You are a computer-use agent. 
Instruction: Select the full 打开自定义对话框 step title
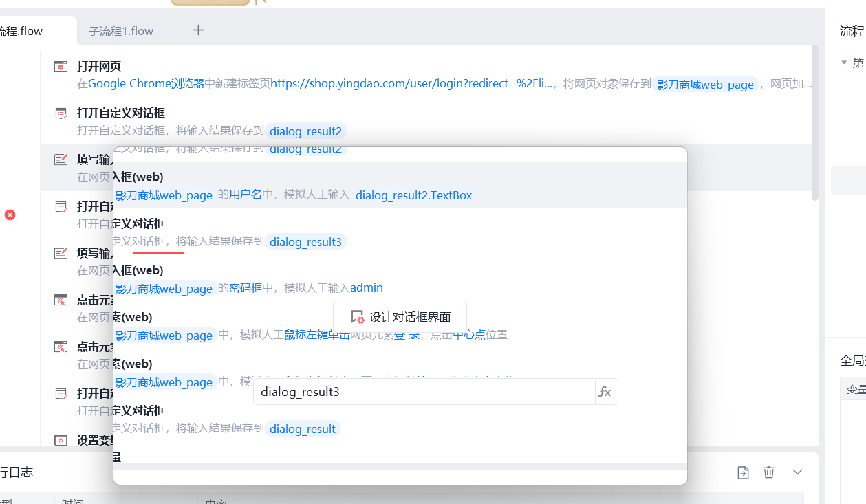121,113
